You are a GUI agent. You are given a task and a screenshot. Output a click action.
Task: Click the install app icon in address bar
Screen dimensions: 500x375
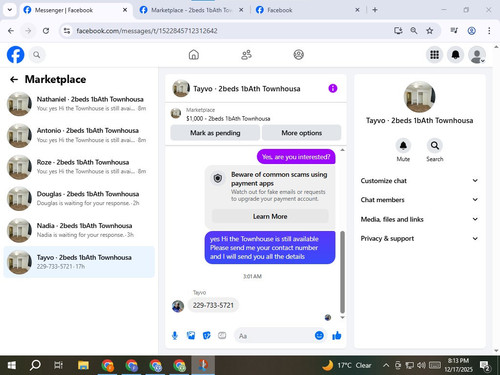[x=398, y=31]
